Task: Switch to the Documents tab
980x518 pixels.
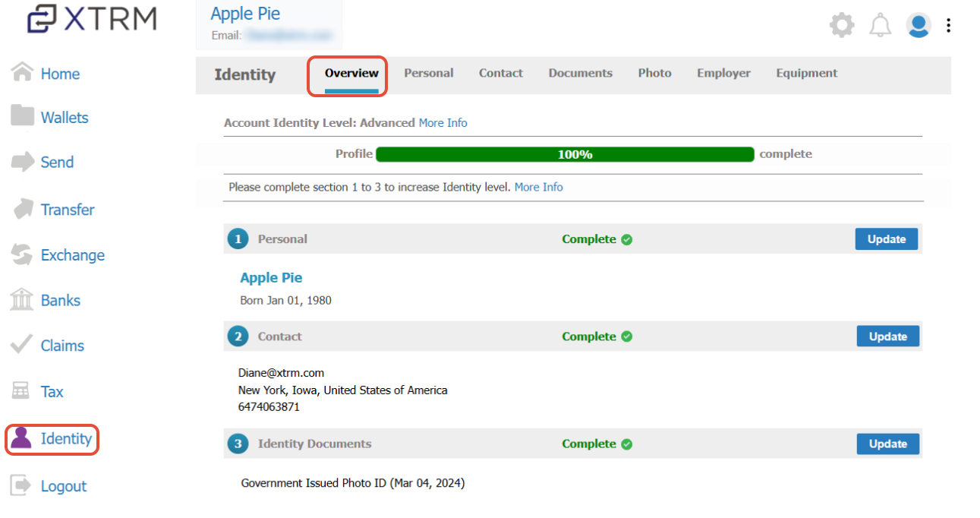Action: pos(580,73)
